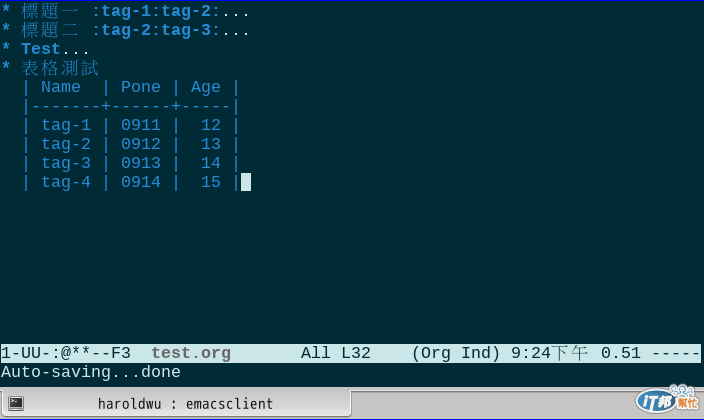The image size is (704, 420).
Task: Expand the 標題二 heading ellipsis
Action: point(236,31)
